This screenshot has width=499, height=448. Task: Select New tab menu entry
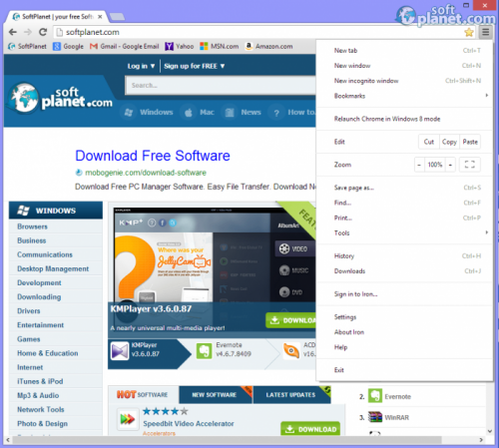(x=404, y=51)
